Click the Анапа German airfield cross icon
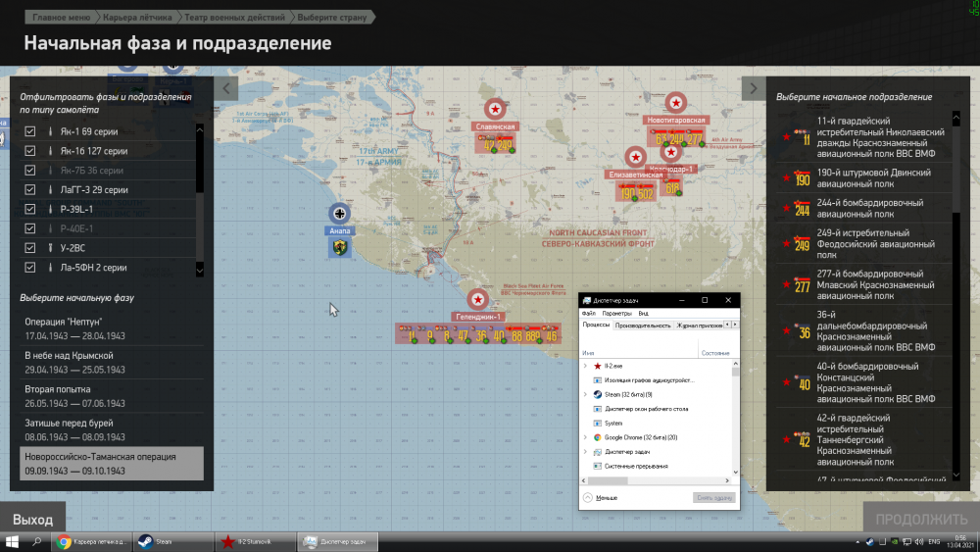The height and width of the screenshot is (552, 980). pos(340,213)
